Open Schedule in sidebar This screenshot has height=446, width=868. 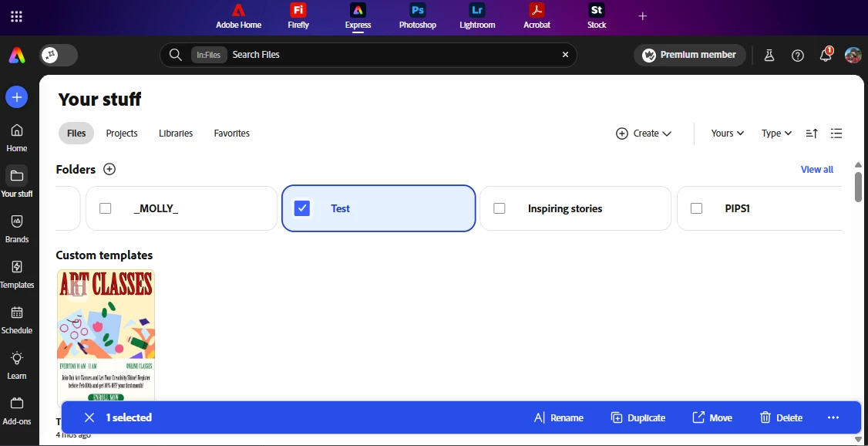tap(17, 319)
